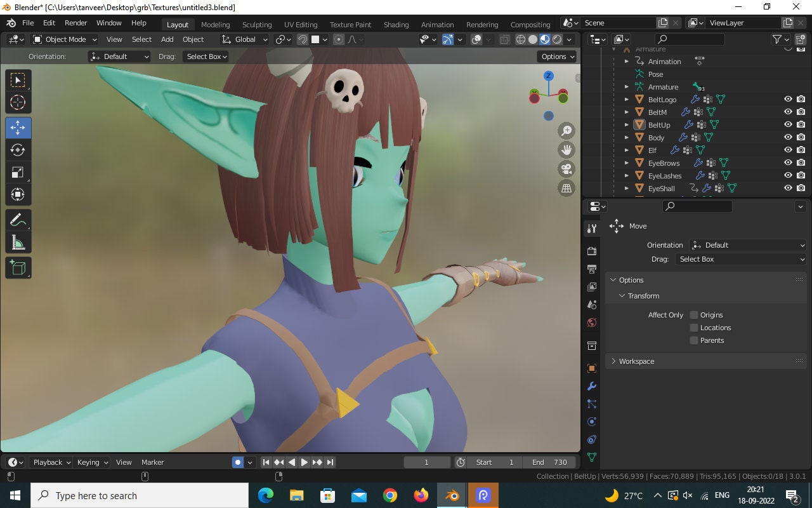Open the File menu

pyautogui.click(x=28, y=23)
